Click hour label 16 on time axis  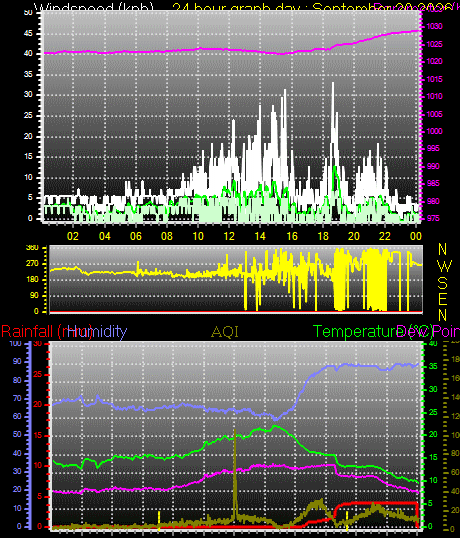click(x=292, y=236)
